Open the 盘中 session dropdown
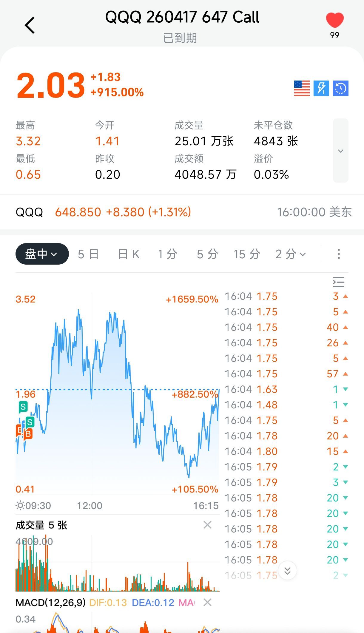 point(42,254)
